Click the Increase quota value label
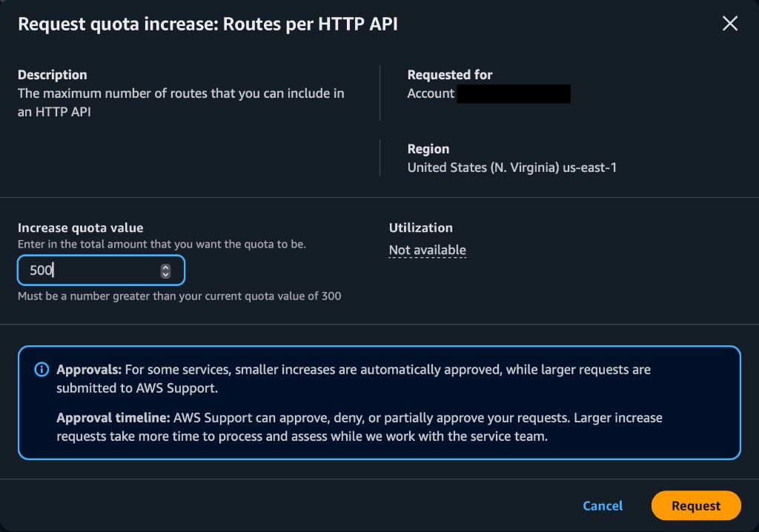This screenshot has height=532, width=759. (80, 227)
